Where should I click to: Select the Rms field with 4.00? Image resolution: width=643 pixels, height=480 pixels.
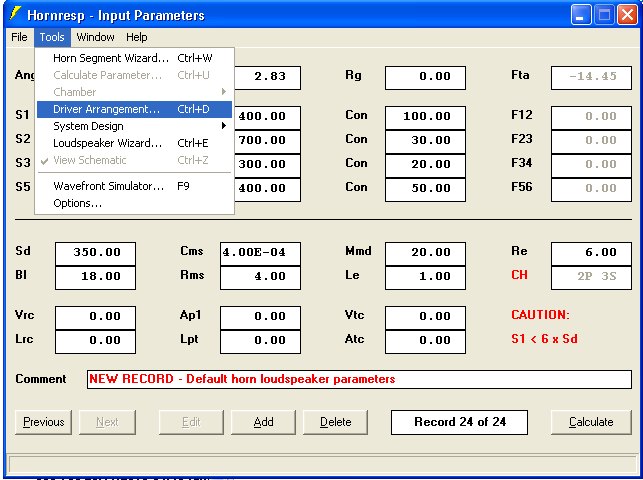[260, 278]
